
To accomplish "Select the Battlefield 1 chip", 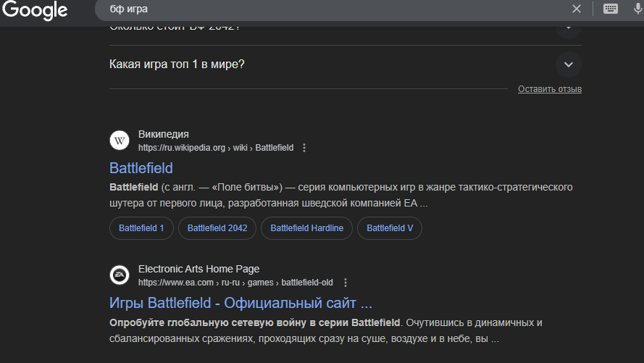I will tap(141, 228).
